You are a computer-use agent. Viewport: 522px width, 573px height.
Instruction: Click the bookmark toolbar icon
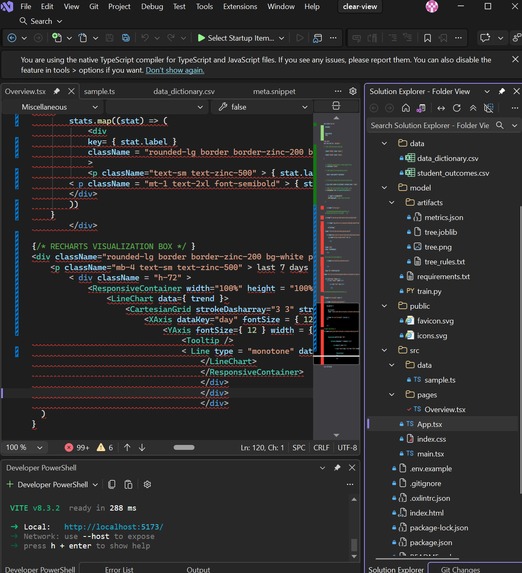pos(427,38)
